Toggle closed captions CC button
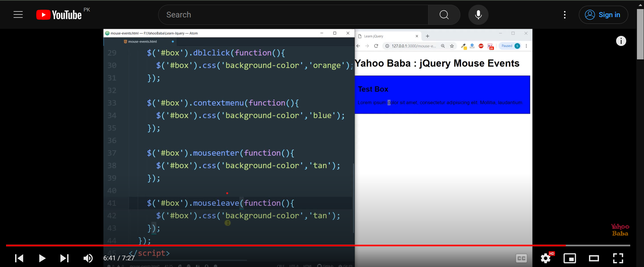Screen dimensions: 644x267 pyautogui.click(x=521, y=258)
